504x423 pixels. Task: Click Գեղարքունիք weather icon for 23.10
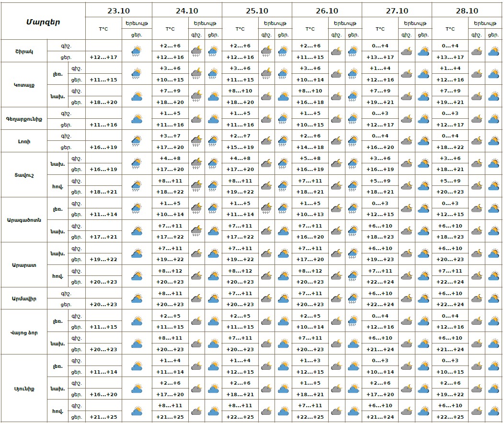tap(137, 118)
